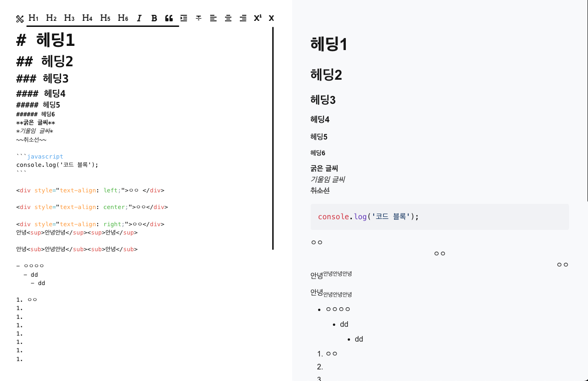Click the italic '기울임 글씨' text in preview
588x381 pixels.
click(x=327, y=179)
